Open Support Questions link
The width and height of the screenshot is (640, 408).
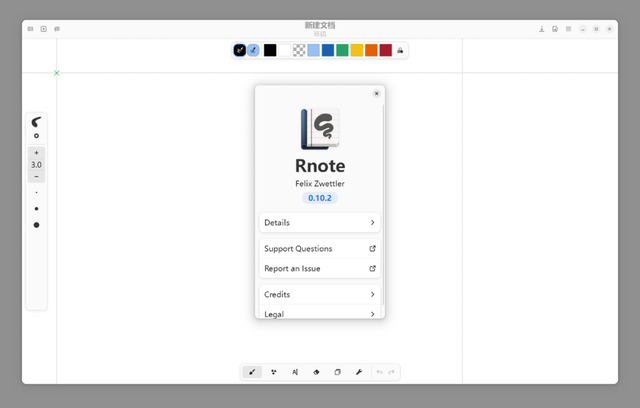click(x=320, y=248)
